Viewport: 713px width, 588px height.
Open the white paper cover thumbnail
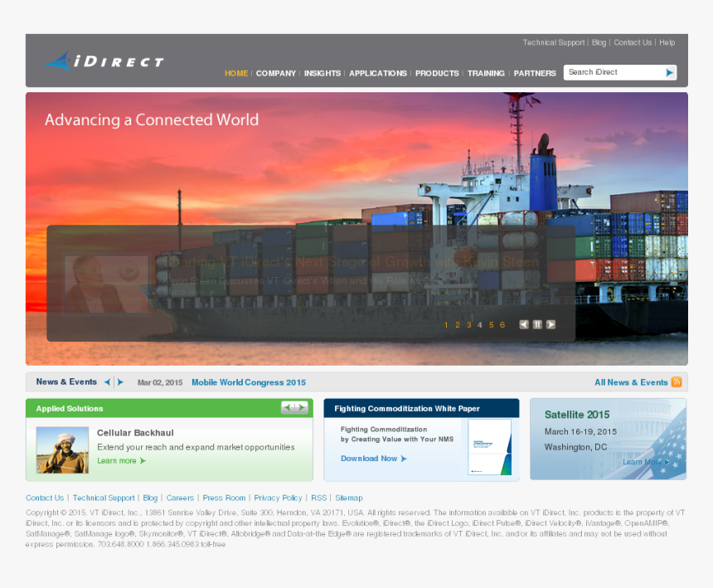pos(490,447)
